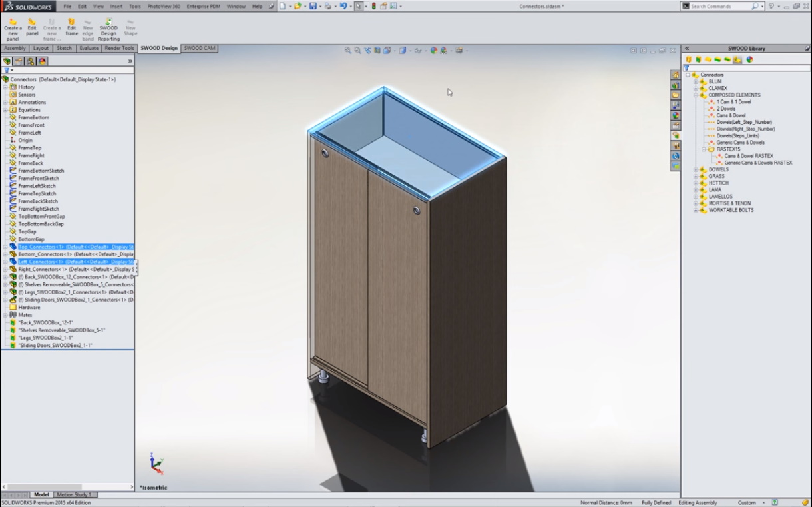The image size is (812, 507).
Task: Click the Save icon in the toolbar
Action: point(313,6)
